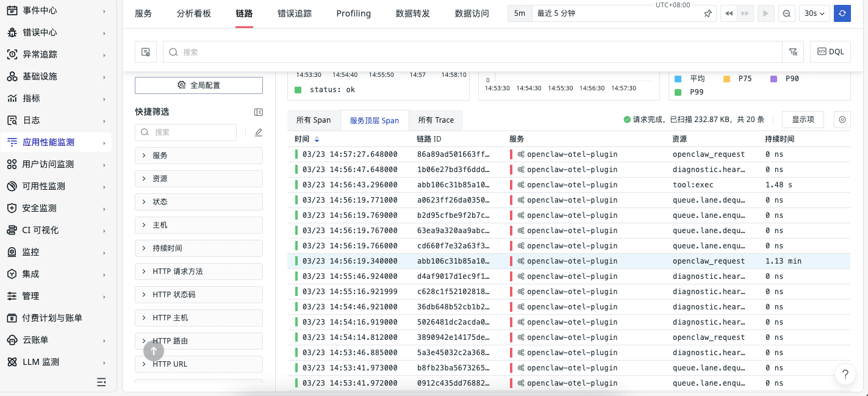The width and height of the screenshot is (868, 396).
Task: Toggle the status: ok legend item
Action: 326,90
